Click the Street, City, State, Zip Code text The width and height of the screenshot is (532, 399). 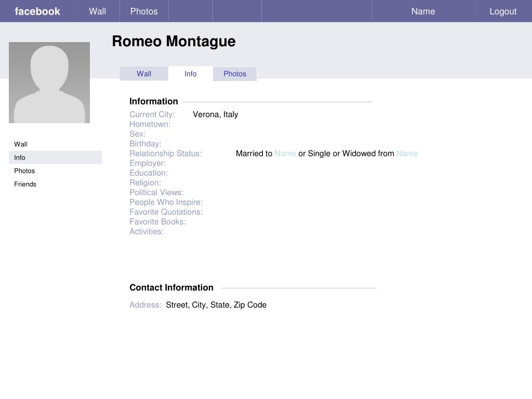(x=216, y=305)
